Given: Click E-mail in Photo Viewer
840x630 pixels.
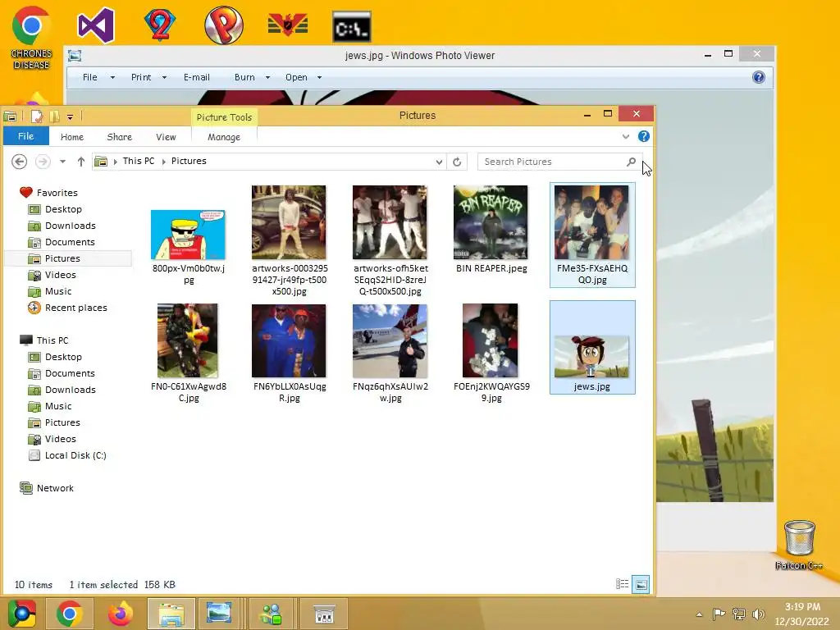Looking at the screenshot, I should (x=197, y=77).
